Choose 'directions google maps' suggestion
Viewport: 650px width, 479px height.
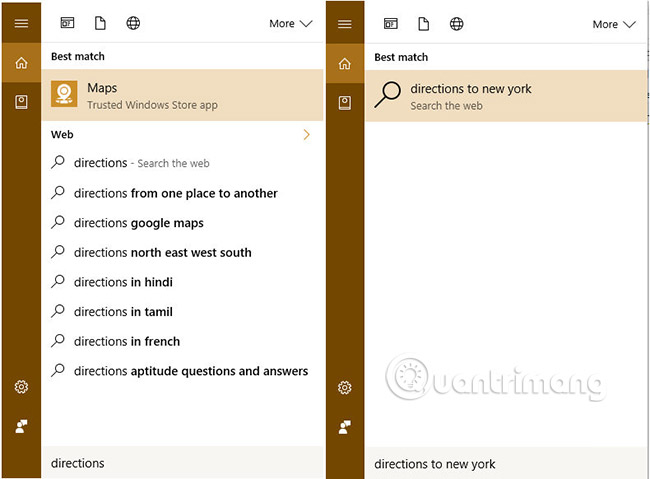[138, 223]
